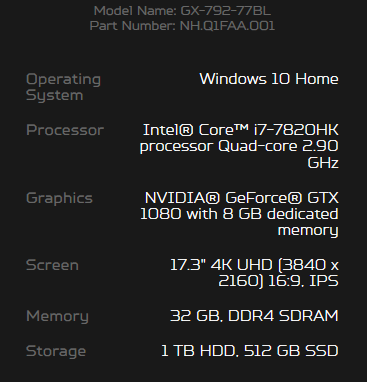Click the Operating System label
This screenshot has width=367, height=382.
63,87
